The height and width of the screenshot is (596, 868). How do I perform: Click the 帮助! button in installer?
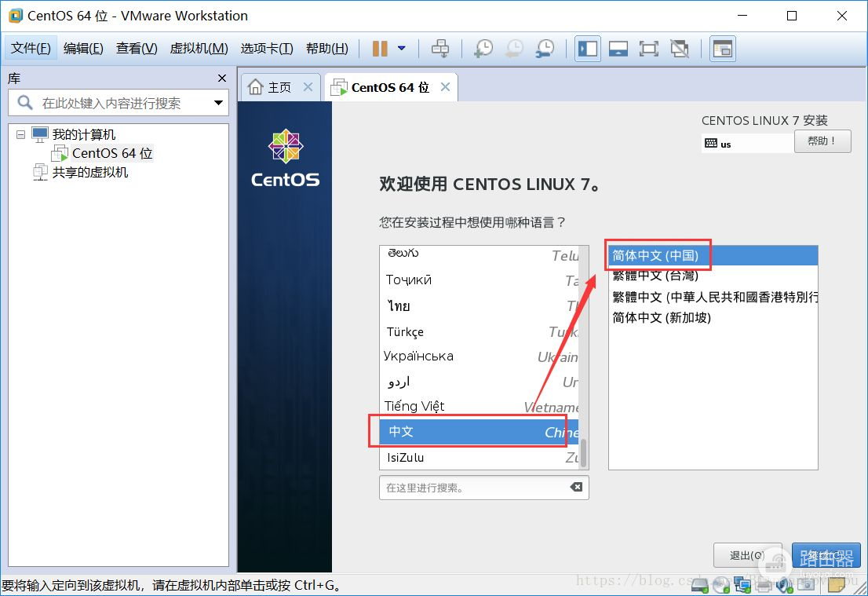822,141
